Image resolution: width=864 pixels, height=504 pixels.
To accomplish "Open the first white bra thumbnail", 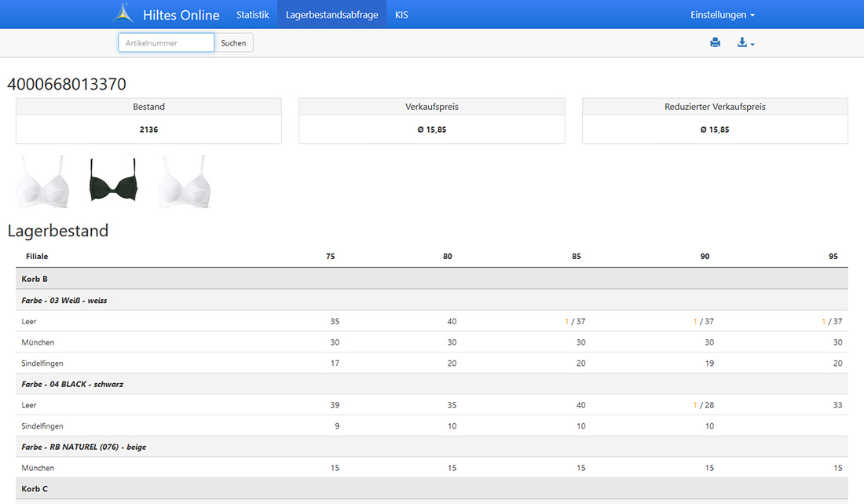I will pyautogui.click(x=43, y=181).
